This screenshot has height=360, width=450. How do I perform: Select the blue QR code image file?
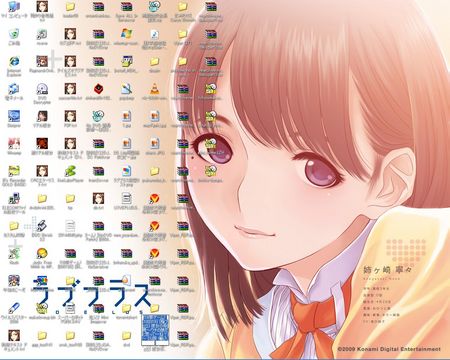click(x=155, y=329)
